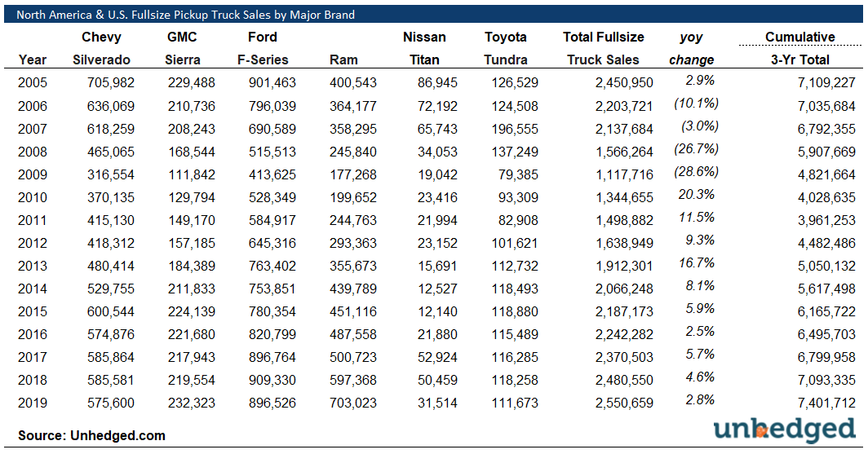Click total sales value 2,450,950
The width and height of the screenshot is (868, 454).
[624, 83]
